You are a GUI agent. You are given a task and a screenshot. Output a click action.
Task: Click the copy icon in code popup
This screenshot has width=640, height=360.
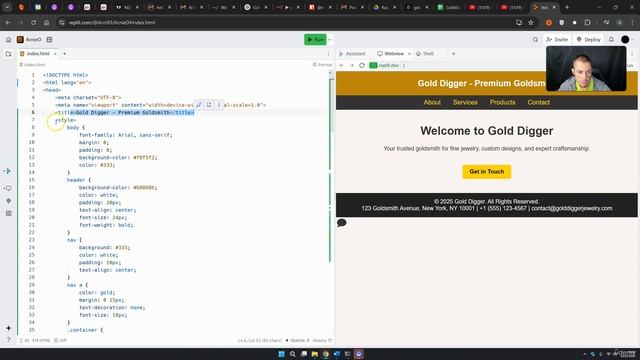tap(209, 105)
